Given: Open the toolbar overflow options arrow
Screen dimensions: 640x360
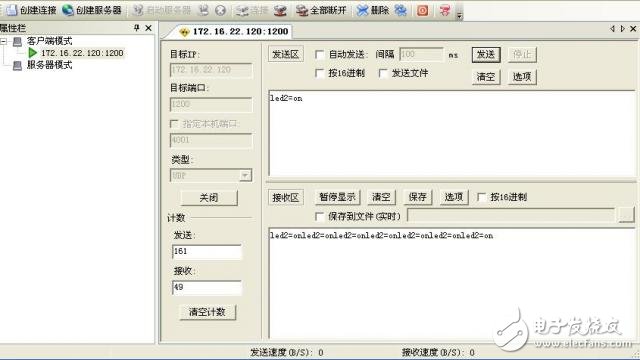Looking at the screenshot, I should tap(459, 15).
